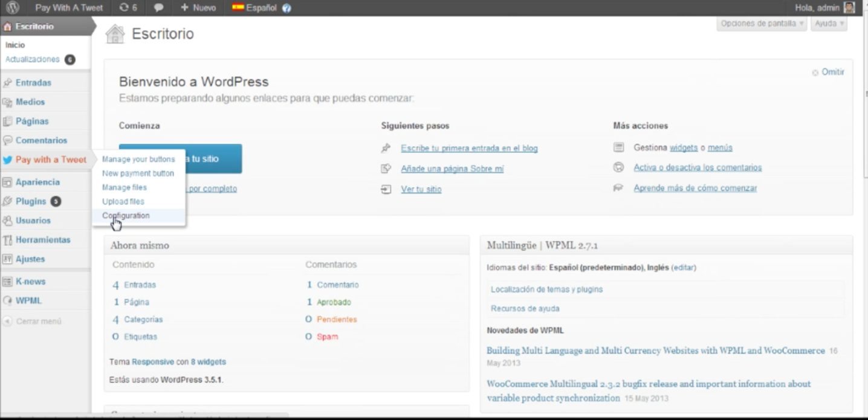Click the Plugins plug icon

tap(8, 201)
